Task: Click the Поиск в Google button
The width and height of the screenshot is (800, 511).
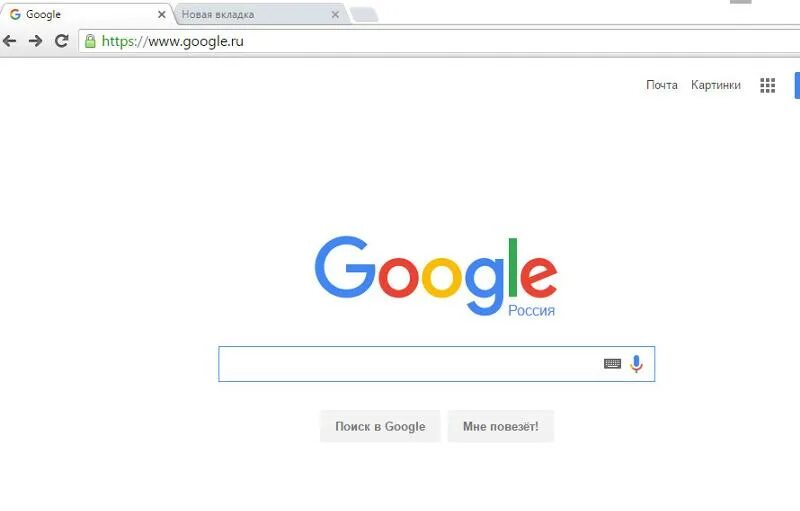Action: 380,426
